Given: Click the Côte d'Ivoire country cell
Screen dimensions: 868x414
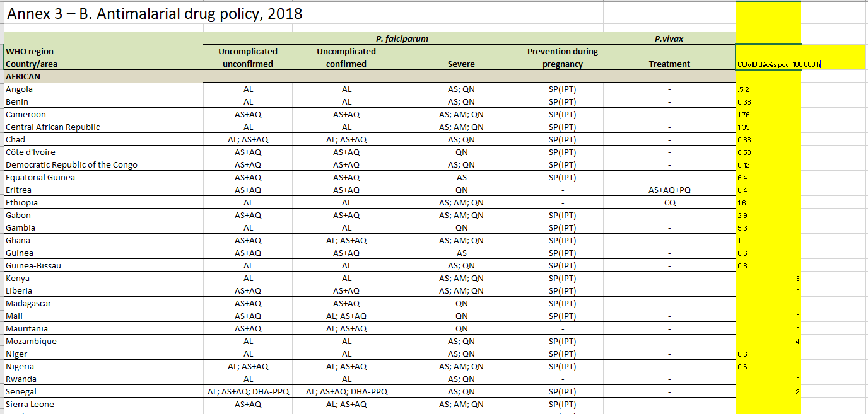Looking at the screenshot, I should pyautogui.click(x=30, y=152).
